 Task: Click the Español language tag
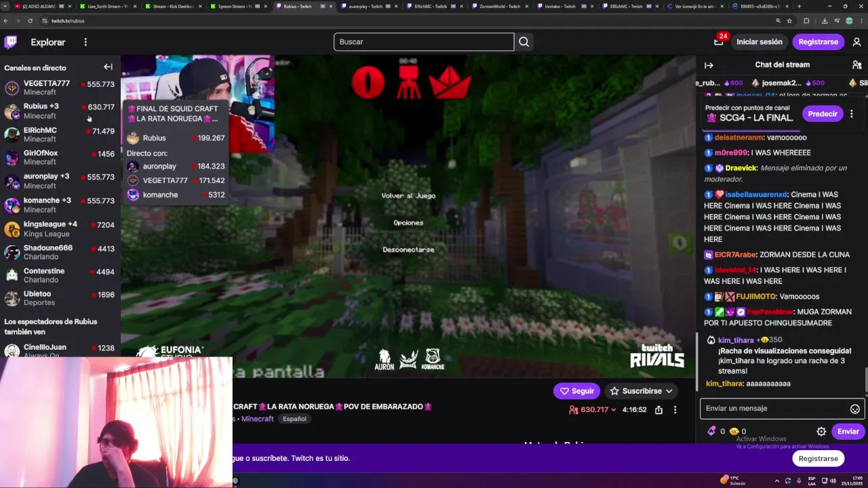point(294,419)
